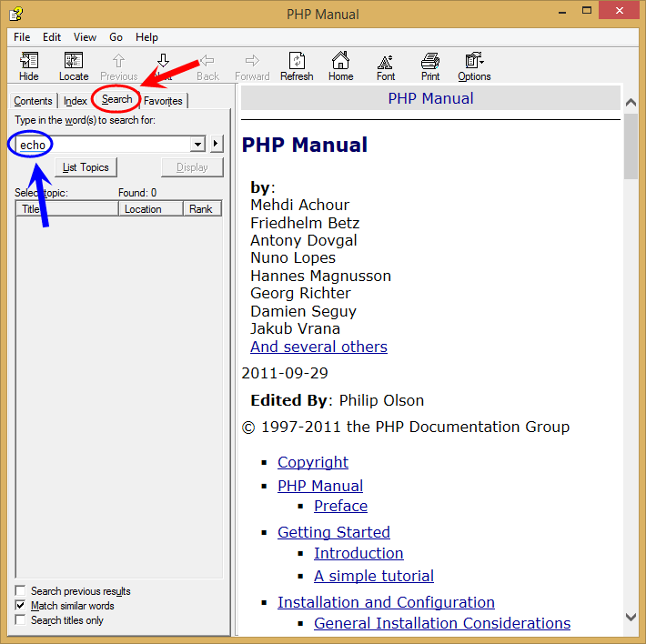Switch to the Contents tab
The image size is (646, 644).
tap(33, 100)
